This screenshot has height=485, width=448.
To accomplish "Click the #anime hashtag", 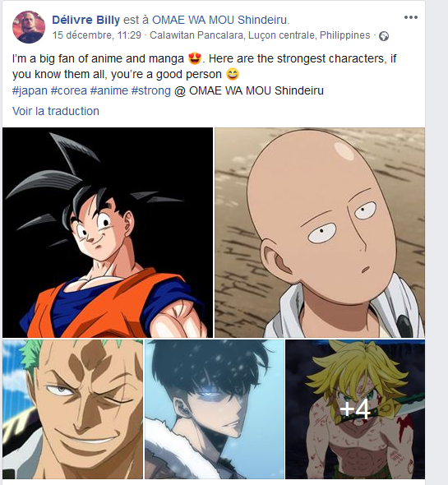I will pyautogui.click(x=109, y=90).
